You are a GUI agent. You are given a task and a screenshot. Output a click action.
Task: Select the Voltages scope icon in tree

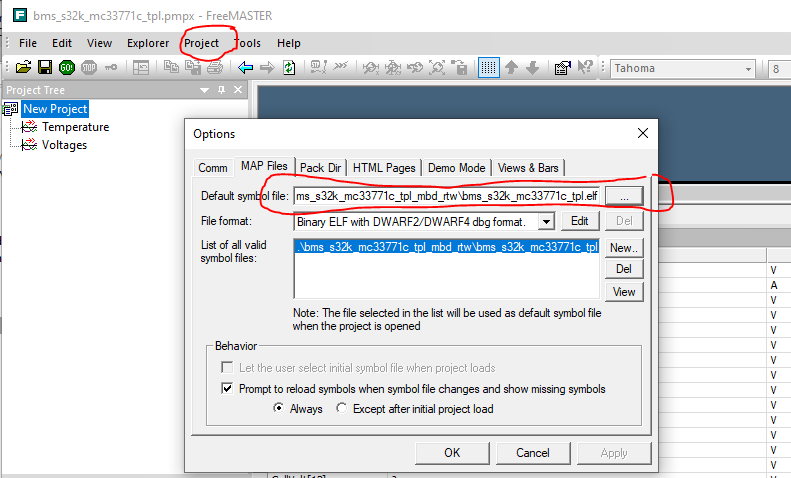[29, 145]
